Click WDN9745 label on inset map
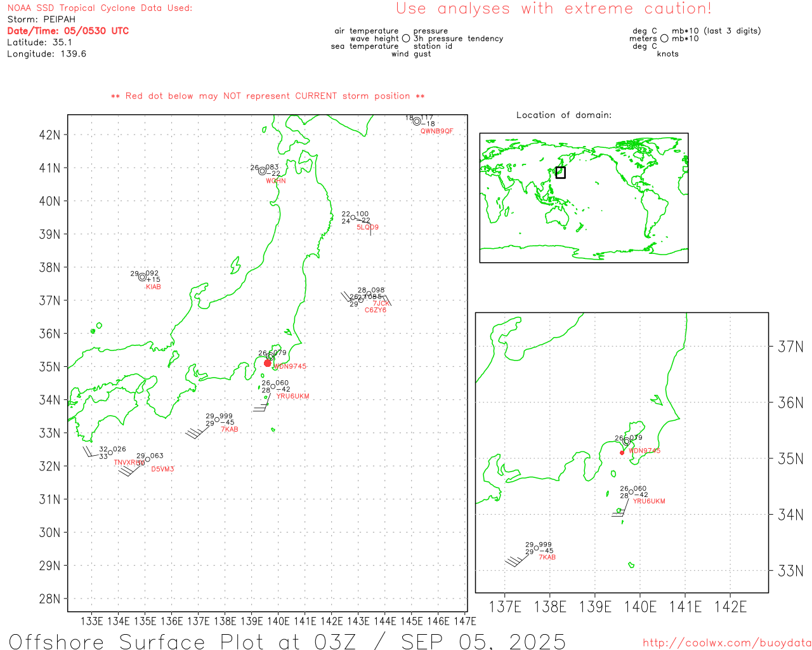The image size is (812, 650). pyautogui.click(x=645, y=451)
